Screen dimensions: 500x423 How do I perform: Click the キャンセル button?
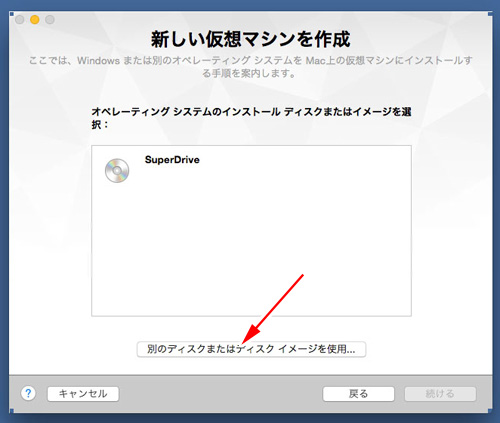click(x=83, y=394)
